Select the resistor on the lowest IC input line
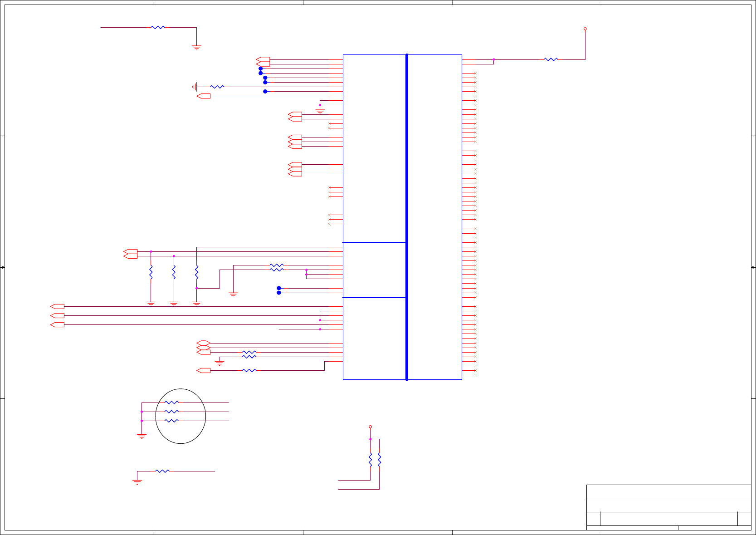The height and width of the screenshot is (535, 756). coord(249,370)
